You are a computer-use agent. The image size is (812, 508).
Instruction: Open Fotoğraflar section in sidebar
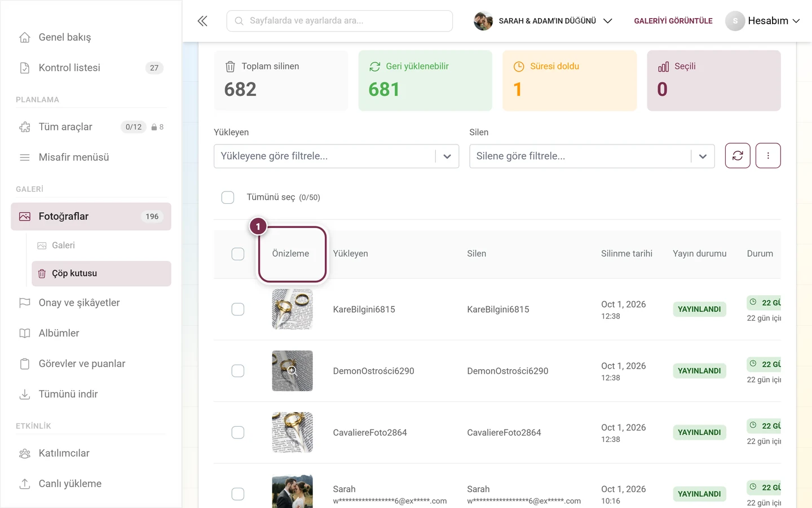point(91,217)
